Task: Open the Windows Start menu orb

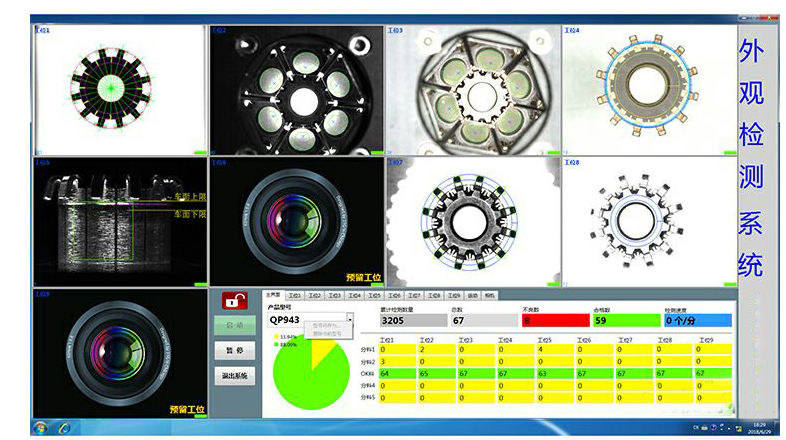Action: click(x=40, y=426)
